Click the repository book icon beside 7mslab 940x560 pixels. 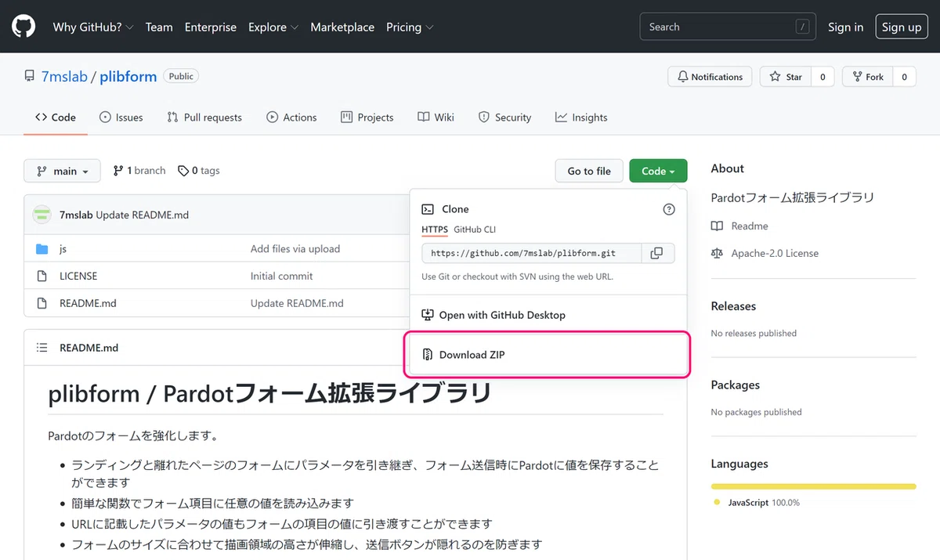30,77
